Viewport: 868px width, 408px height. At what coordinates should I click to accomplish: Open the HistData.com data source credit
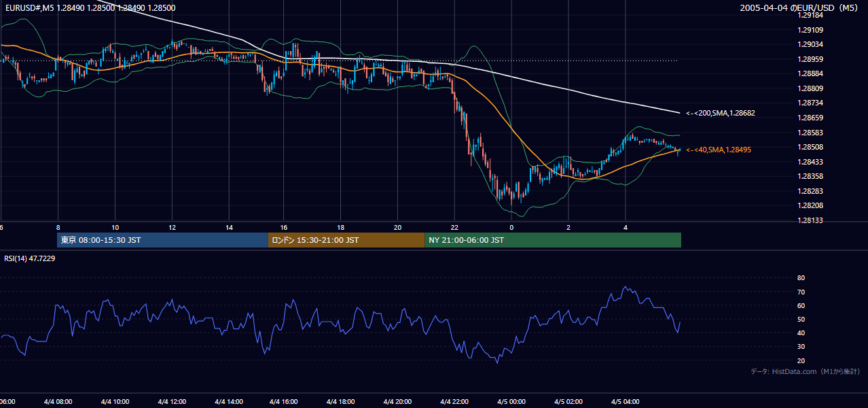806,371
